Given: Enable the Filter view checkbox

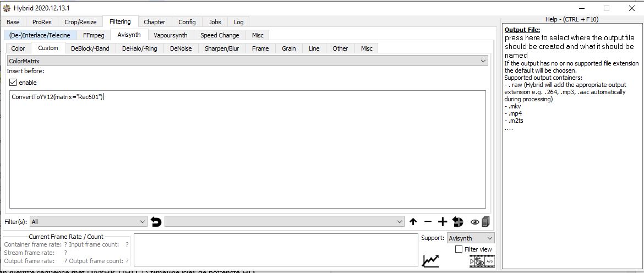Looking at the screenshot, I should (x=459, y=249).
